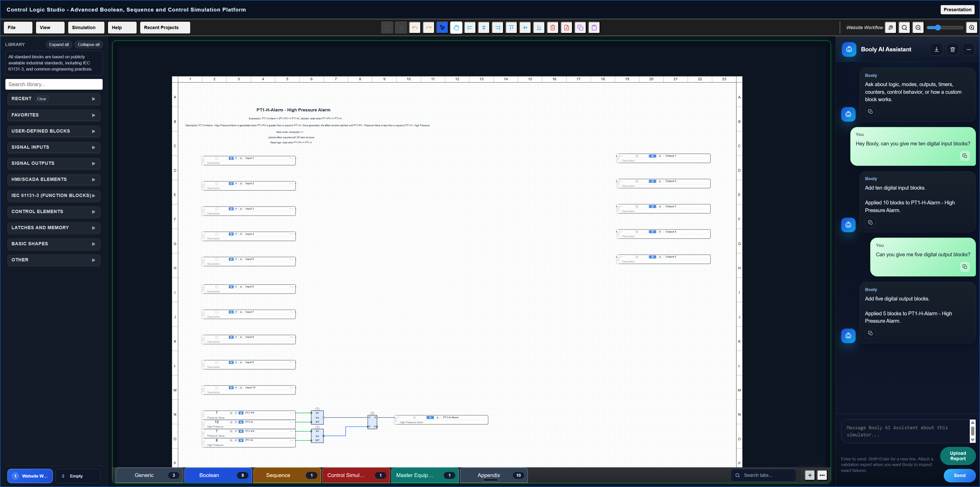Click the greyed-out refresh sync icon
The width and height of the screenshot is (980, 487).
[387, 27]
